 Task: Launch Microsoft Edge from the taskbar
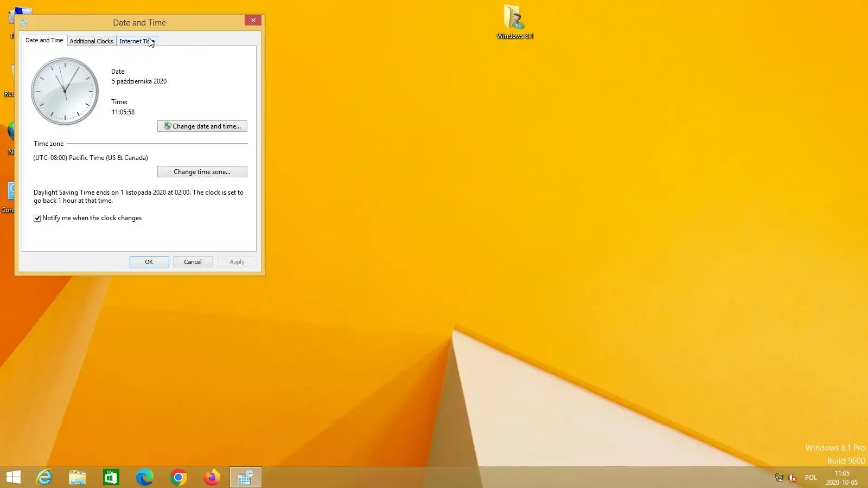click(145, 477)
